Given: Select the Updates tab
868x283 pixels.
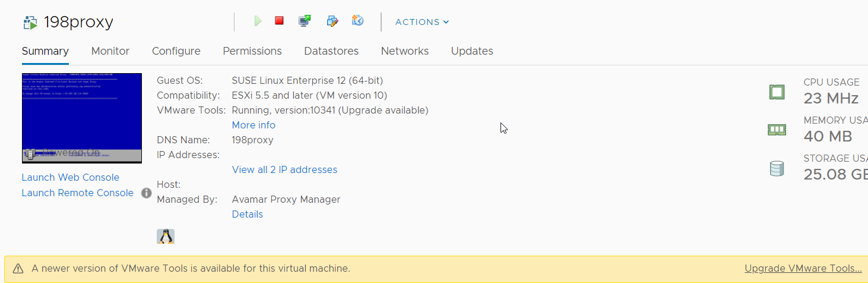Looking at the screenshot, I should [472, 51].
